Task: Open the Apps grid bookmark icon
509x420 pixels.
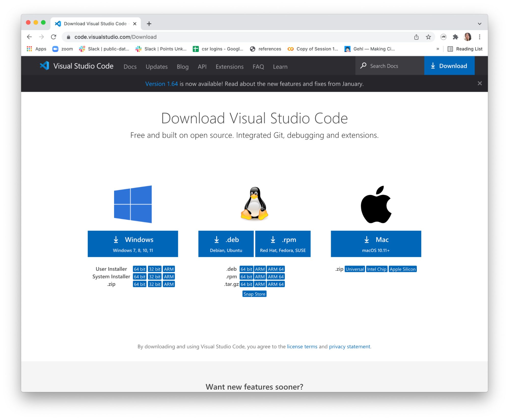Action: [30, 49]
